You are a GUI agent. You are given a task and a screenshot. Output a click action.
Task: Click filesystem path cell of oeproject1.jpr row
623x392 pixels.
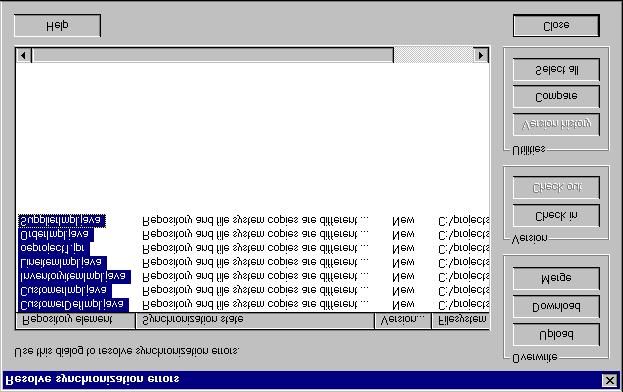pyautogui.click(x=464, y=248)
